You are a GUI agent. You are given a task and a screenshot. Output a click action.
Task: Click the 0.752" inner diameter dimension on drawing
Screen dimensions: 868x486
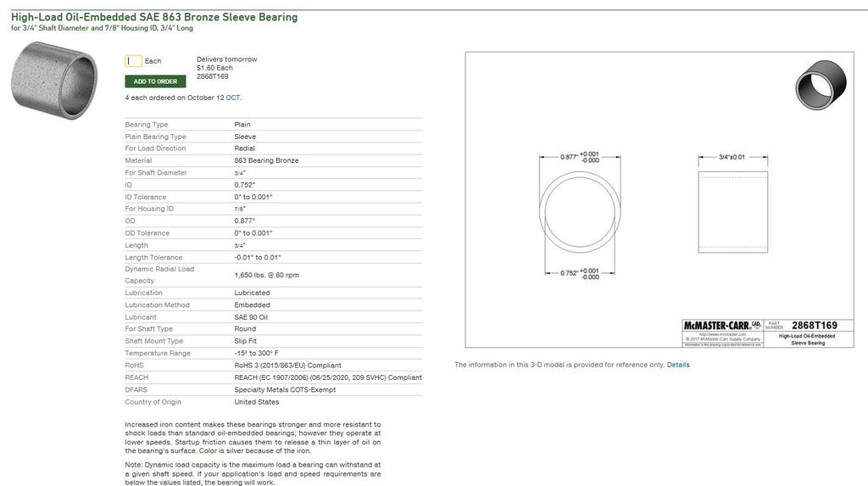(x=580, y=274)
